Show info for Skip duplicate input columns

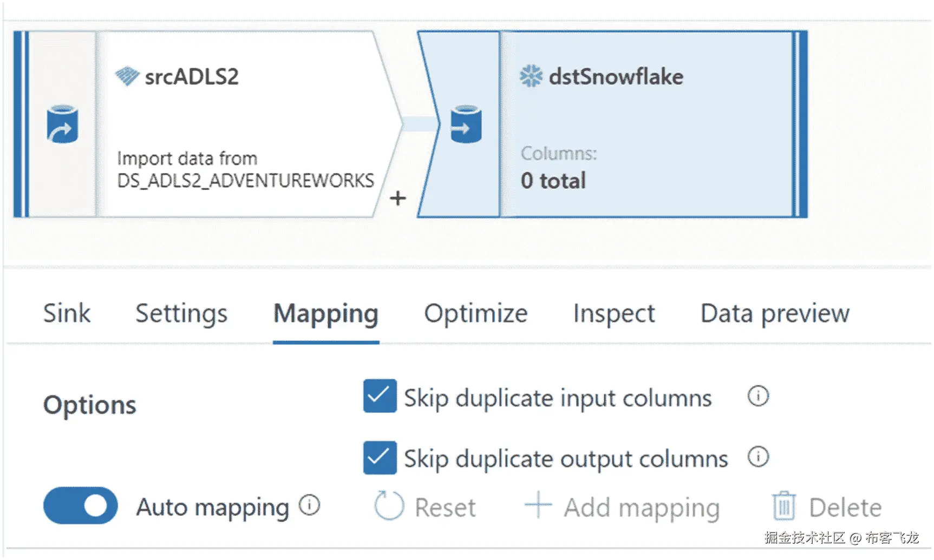758,396
